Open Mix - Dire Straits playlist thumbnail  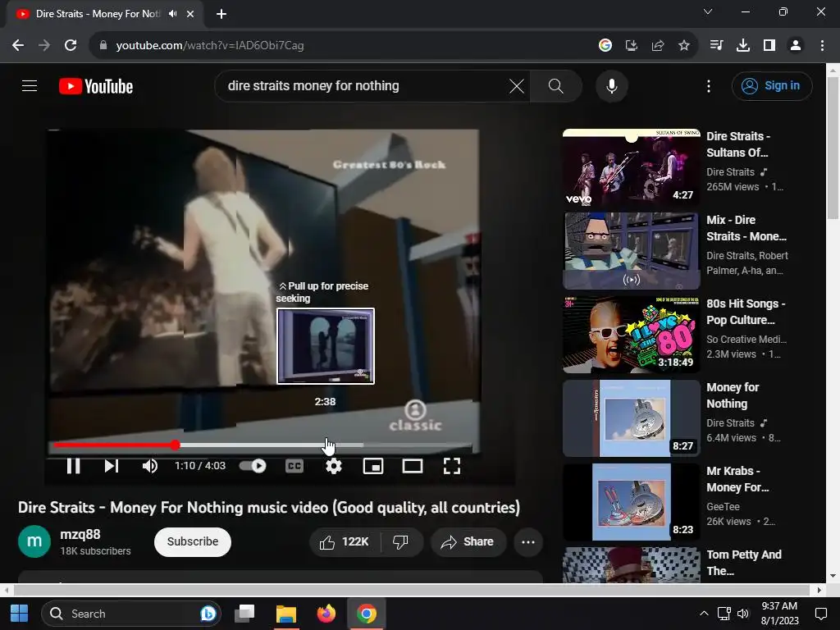(x=631, y=251)
